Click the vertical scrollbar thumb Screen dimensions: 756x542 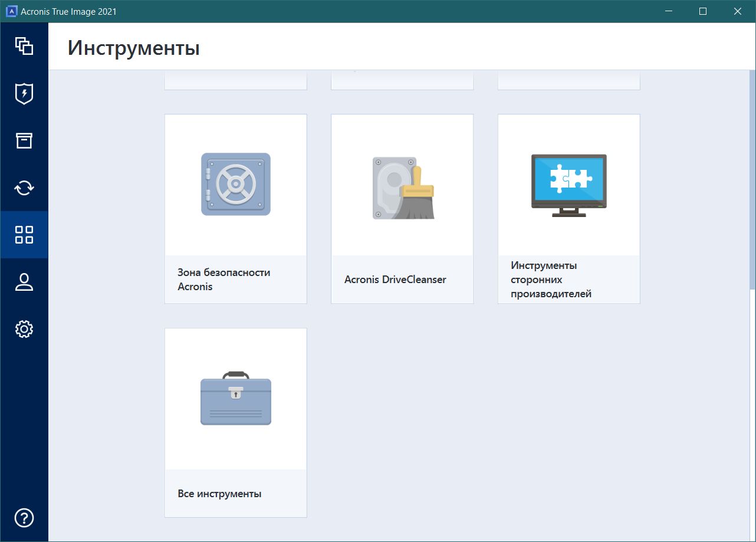(x=752, y=180)
